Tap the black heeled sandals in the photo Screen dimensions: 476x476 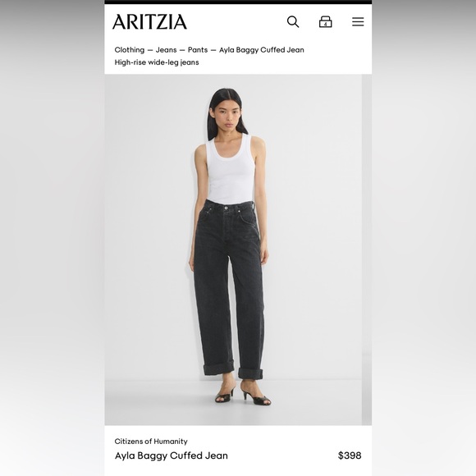(243, 395)
